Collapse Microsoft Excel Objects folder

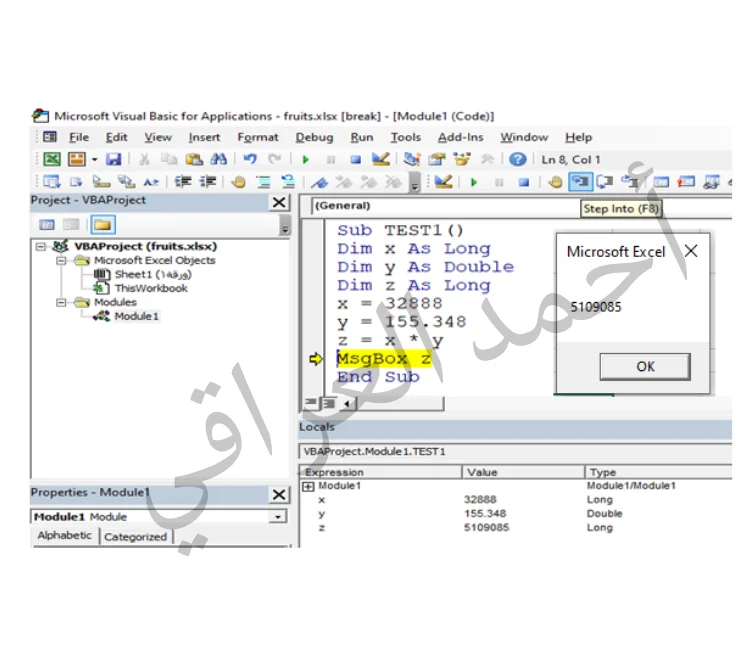click(x=61, y=261)
